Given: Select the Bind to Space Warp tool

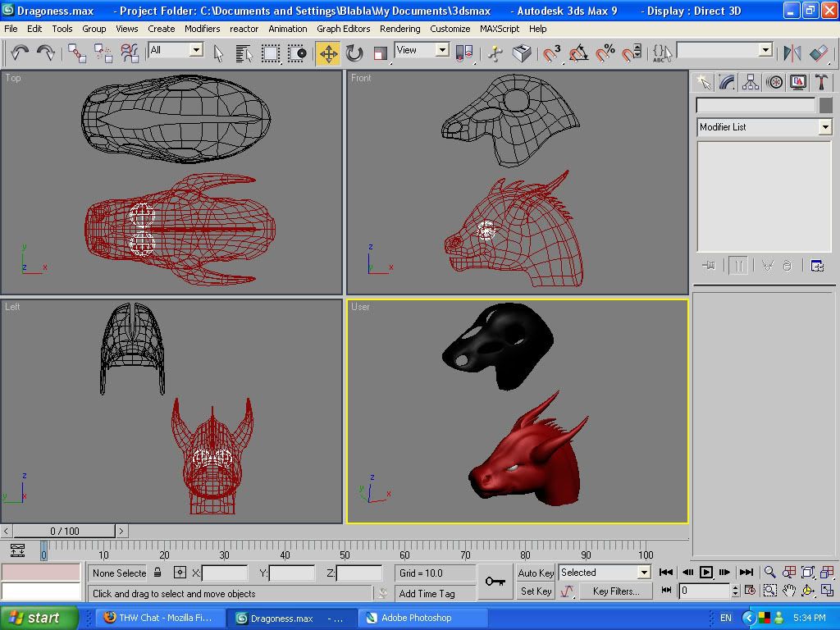Looking at the screenshot, I should 130,52.
